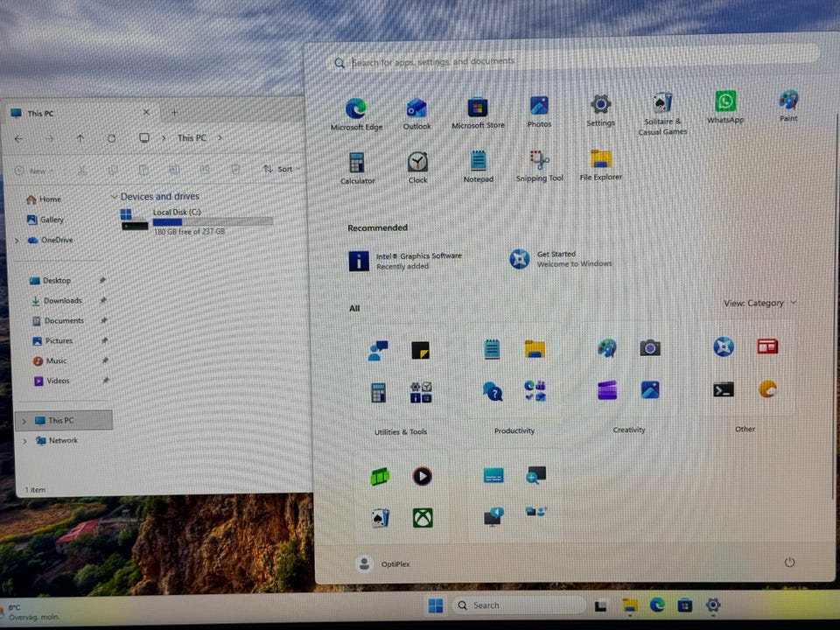Open the power options button

[x=789, y=562]
